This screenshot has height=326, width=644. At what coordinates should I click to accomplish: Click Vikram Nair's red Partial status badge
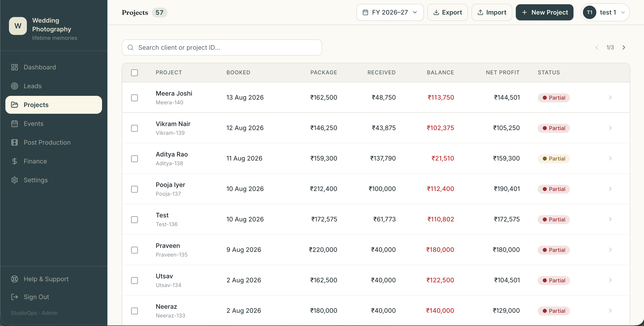[554, 128]
